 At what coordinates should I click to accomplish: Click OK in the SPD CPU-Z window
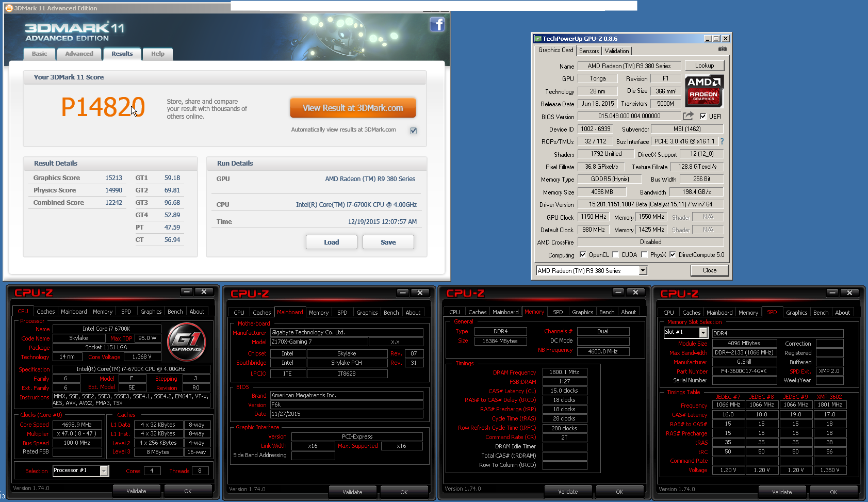pos(833,492)
